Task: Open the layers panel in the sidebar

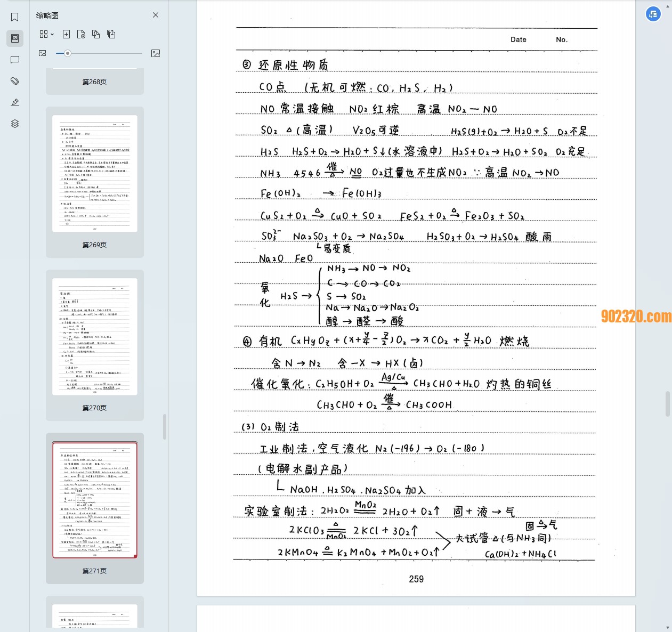Action: click(15, 124)
